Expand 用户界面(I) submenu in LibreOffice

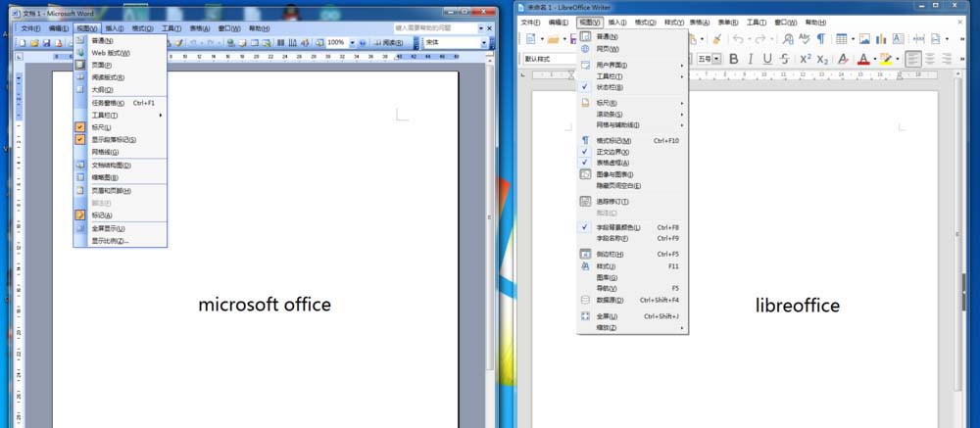tap(632, 65)
